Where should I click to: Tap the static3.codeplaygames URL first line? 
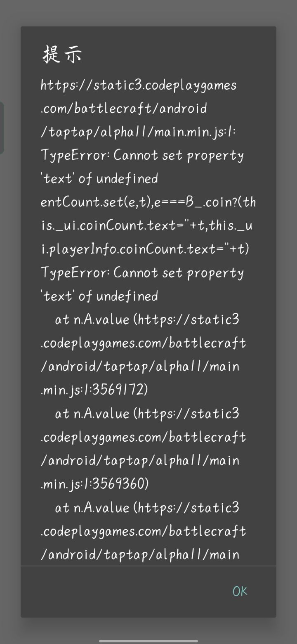coord(139,85)
